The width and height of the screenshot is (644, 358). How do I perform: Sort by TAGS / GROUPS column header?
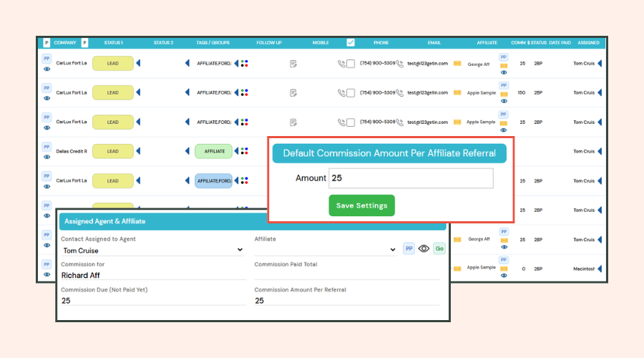tap(213, 43)
